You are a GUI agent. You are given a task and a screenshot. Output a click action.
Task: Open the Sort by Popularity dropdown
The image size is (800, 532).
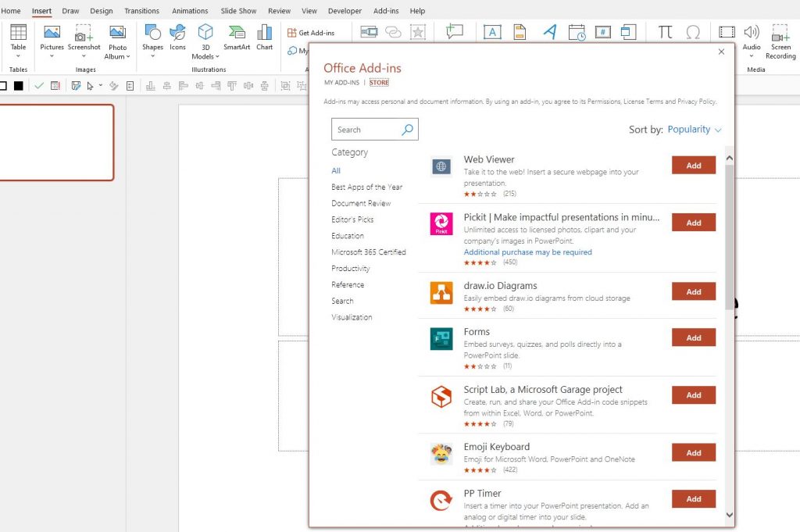pos(695,130)
